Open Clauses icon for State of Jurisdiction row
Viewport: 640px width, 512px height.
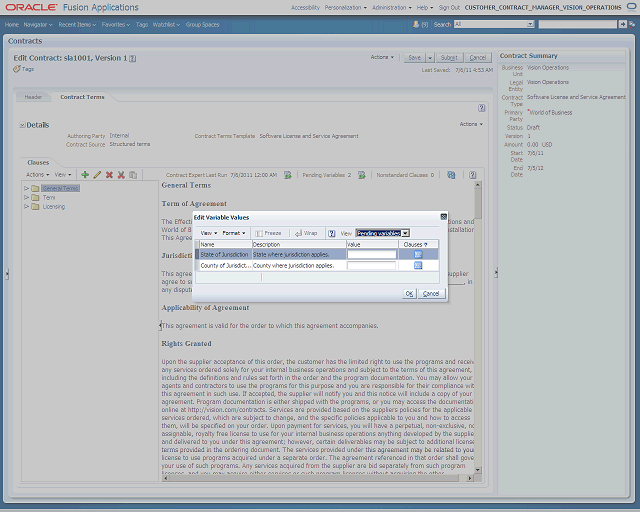pos(418,254)
